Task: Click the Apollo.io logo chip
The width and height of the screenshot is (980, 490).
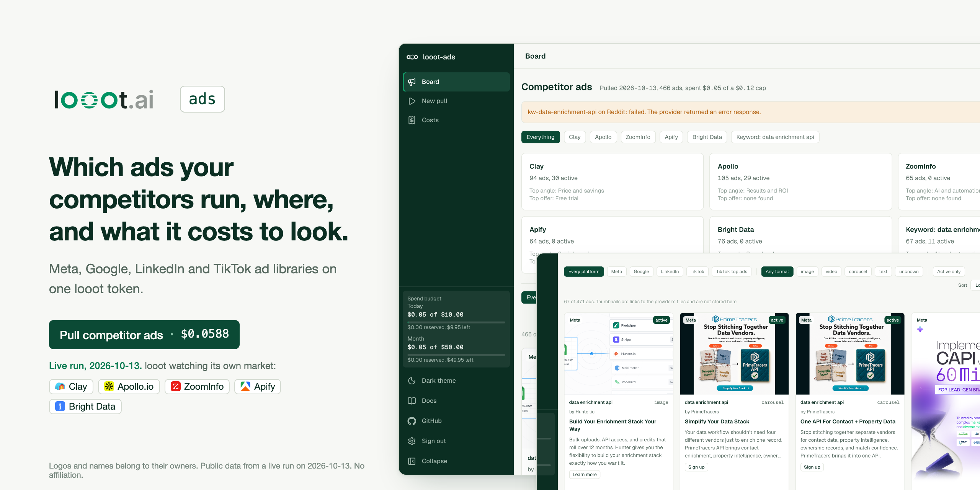Action: pyautogui.click(x=129, y=387)
